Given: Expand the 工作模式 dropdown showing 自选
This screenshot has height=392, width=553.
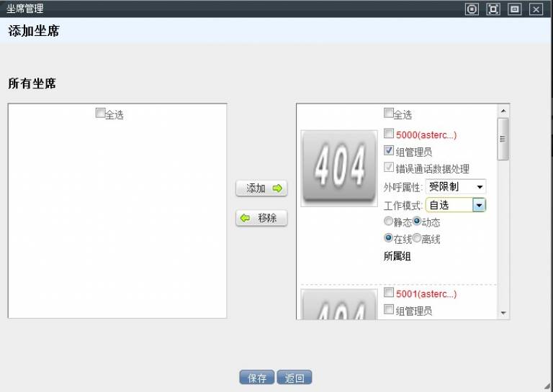Looking at the screenshot, I should click(479, 205).
